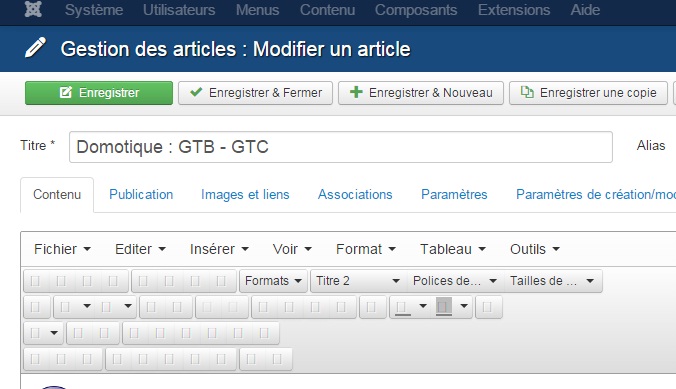Viewport: 676px width, 389px height.
Task: Expand the Titre 2 block format dropdown
Action: (358, 281)
